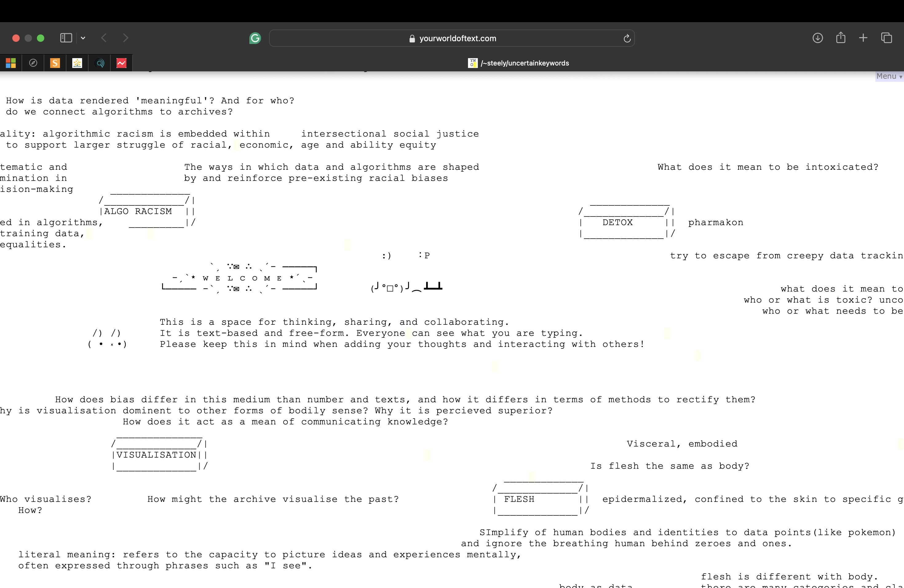Image resolution: width=904 pixels, height=588 pixels.
Task: Reload the page with refresh icon
Action: click(x=627, y=38)
